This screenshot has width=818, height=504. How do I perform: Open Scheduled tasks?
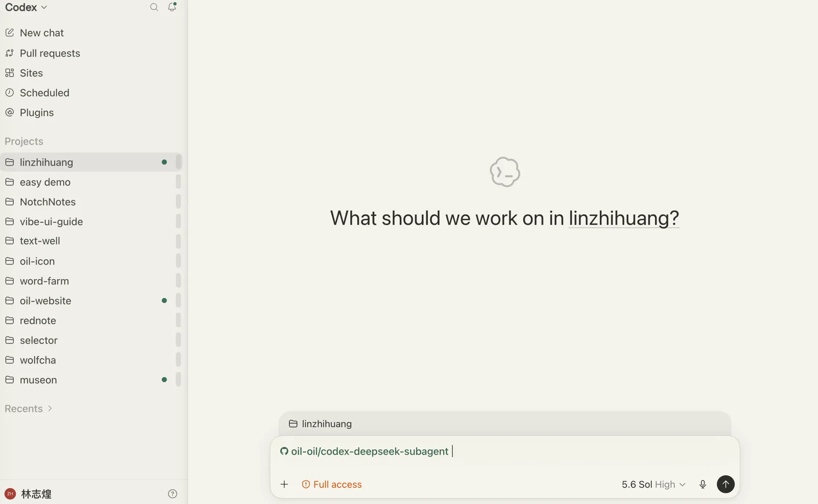44,93
